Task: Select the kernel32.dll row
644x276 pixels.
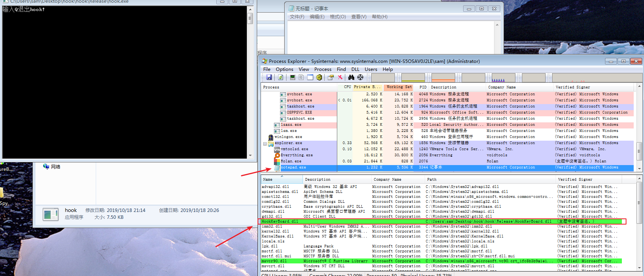Action: click(x=441, y=231)
